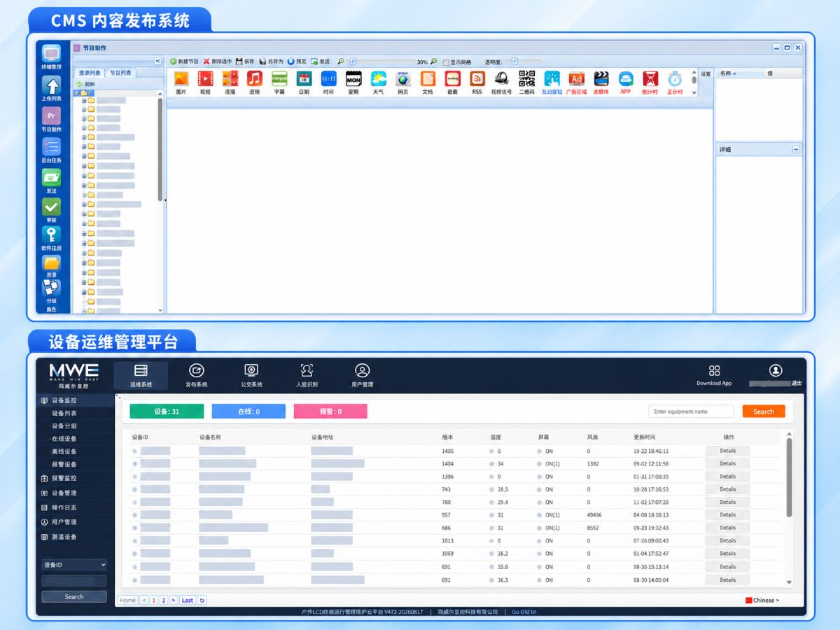840x630 pixels.
Task: Open the 发布系统 top navigation tab
Action: click(x=197, y=375)
